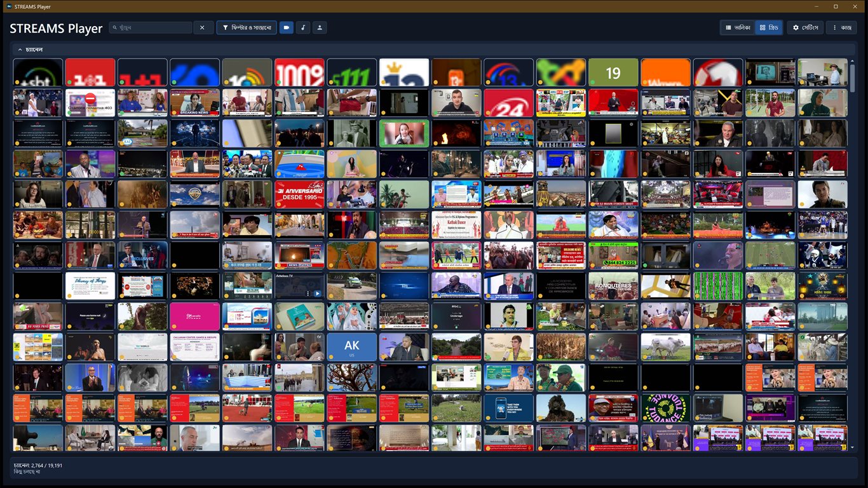Open the blue 'AK' channel thumbnail

tap(352, 347)
